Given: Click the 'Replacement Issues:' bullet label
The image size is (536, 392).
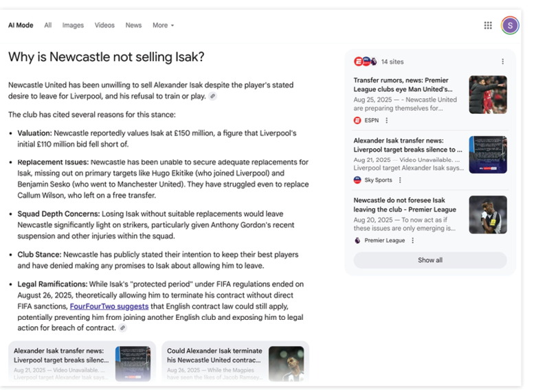Looking at the screenshot, I should point(53,162).
